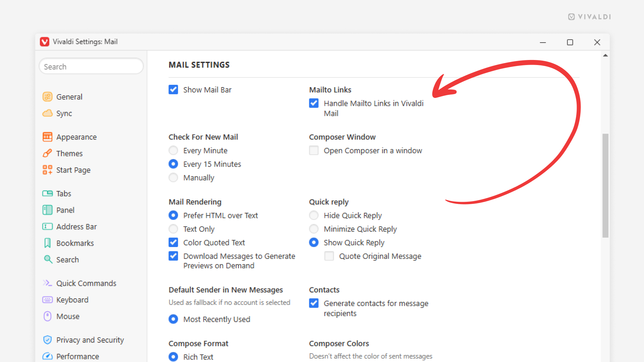Choose Minimize Quick Reply option

click(x=314, y=229)
